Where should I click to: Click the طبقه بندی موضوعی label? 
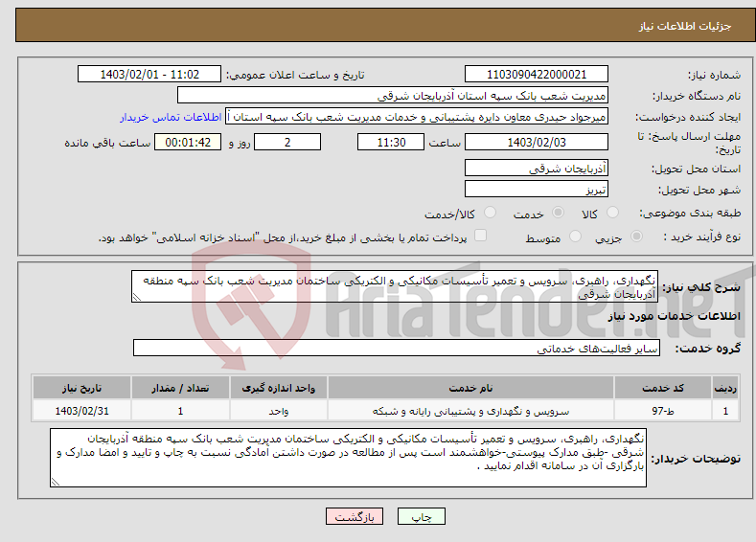[x=690, y=213]
